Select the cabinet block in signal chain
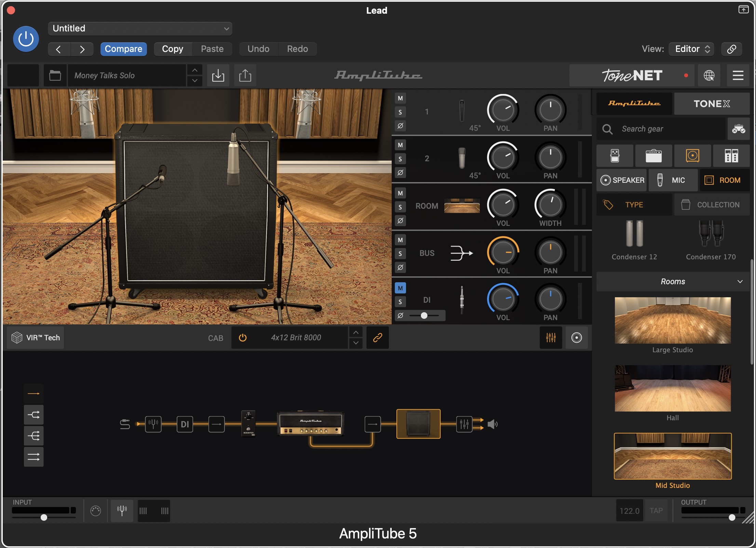756x548 pixels. pyautogui.click(x=418, y=424)
